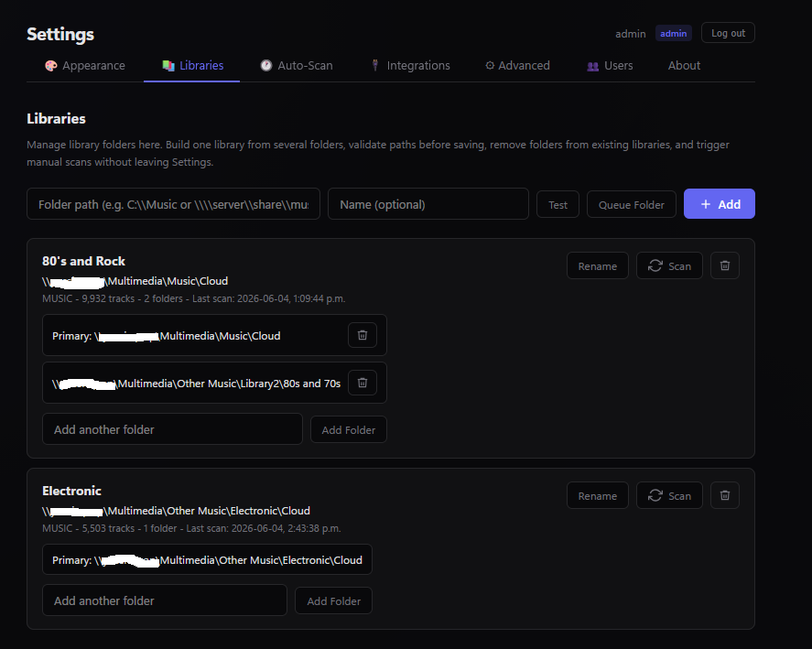This screenshot has width=812, height=649.
Task: Delete the Electronic library
Action: [x=724, y=495]
